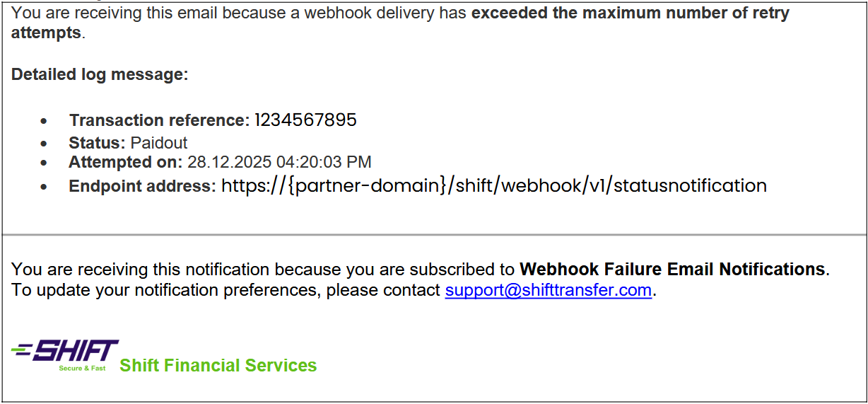Click the bullet beside Transaction reference
This screenshot has height=404, width=868.
tap(45, 122)
